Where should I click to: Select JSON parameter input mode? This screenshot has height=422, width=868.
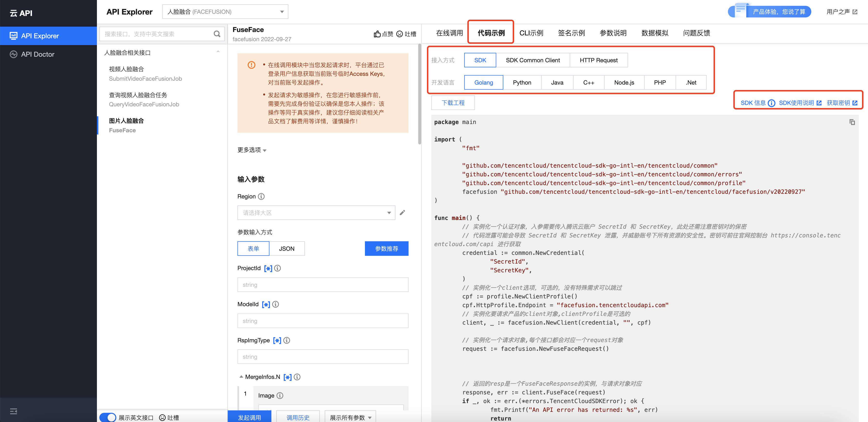point(286,249)
